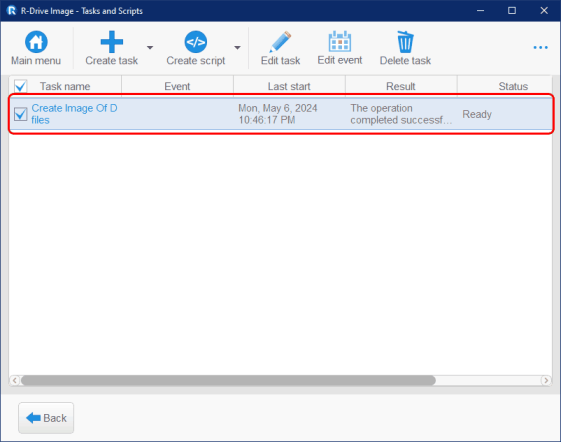The height and width of the screenshot is (442, 561).
Task: Sort by Result column header
Action: coord(401,86)
